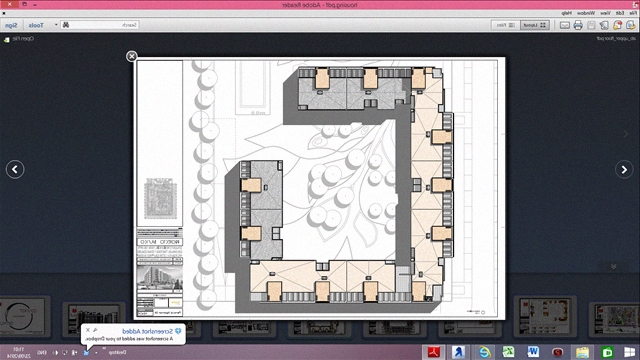
Task: Open the search options dropdown arrow
Action: click(56, 25)
